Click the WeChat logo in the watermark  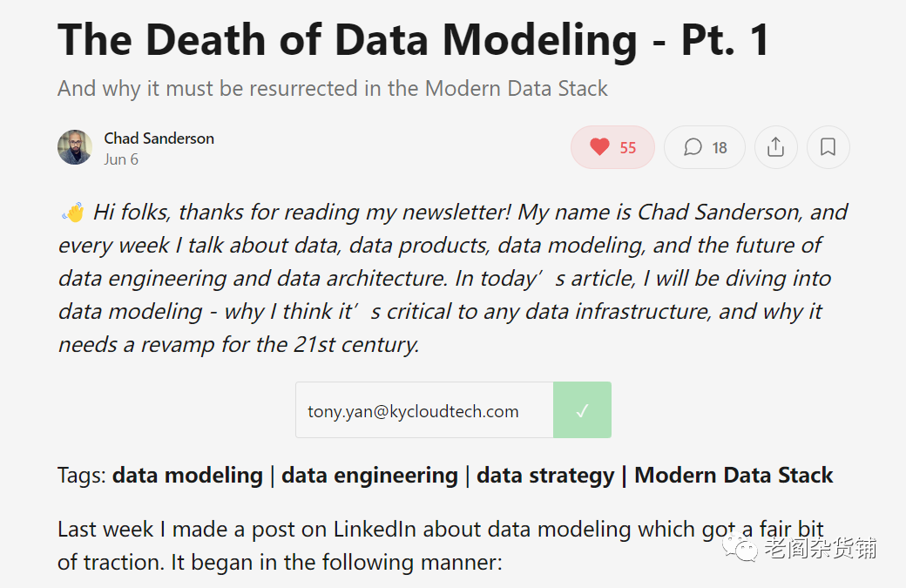pyautogui.click(x=743, y=549)
